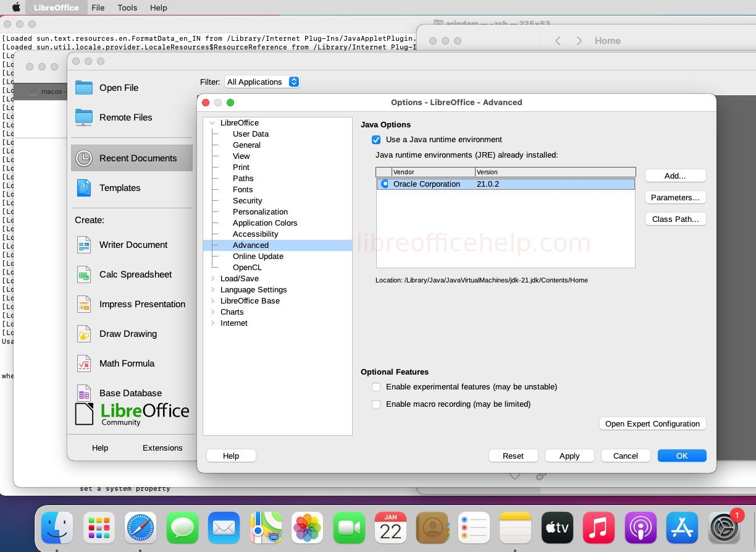Screen dimensions: 756x552
Task: Click the Impress Presentation icon
Action: point(84,304)
